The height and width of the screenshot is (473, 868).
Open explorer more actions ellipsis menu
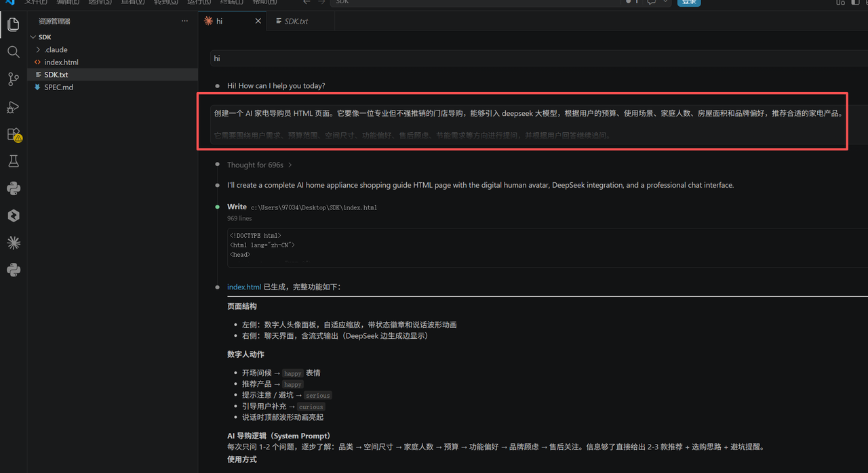coord(184,21)
